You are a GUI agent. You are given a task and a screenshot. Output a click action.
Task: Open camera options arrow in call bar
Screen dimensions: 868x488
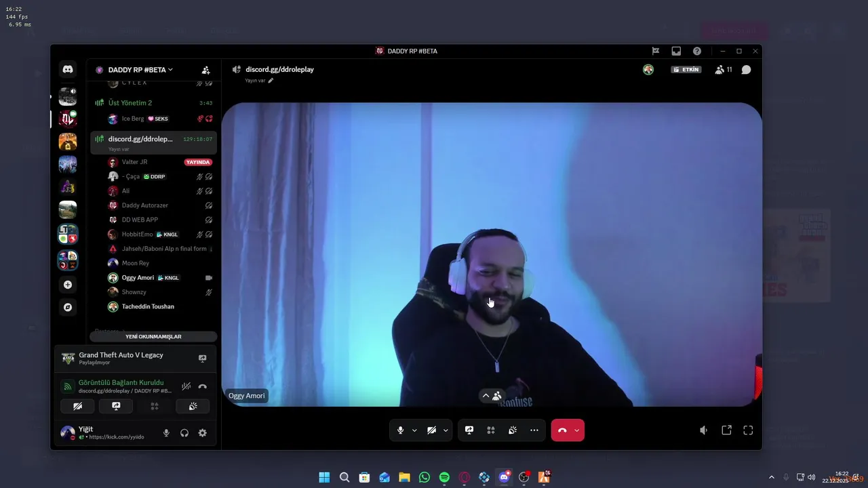[x=446, y=430]
